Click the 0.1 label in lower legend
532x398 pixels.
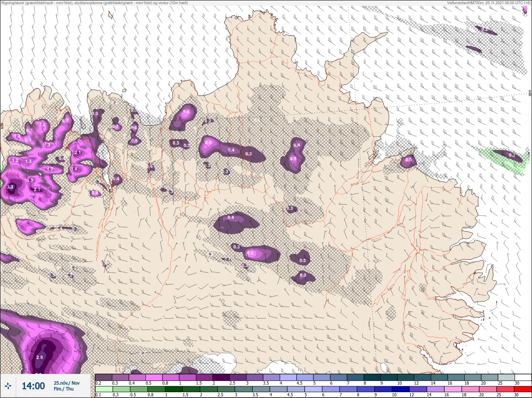click(x=98, y=395)
